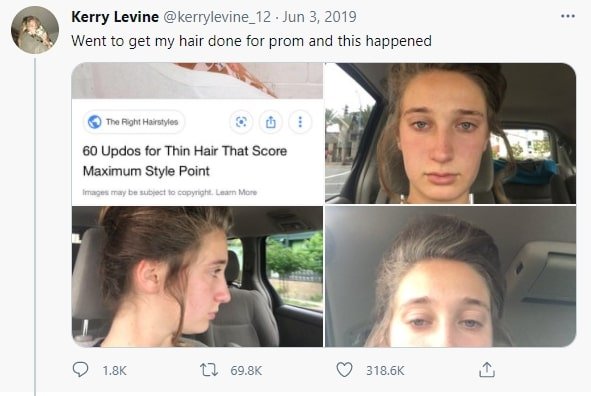Open the Jun 3, 2019 timestamp
591x396 pixels.
[319, 17]
